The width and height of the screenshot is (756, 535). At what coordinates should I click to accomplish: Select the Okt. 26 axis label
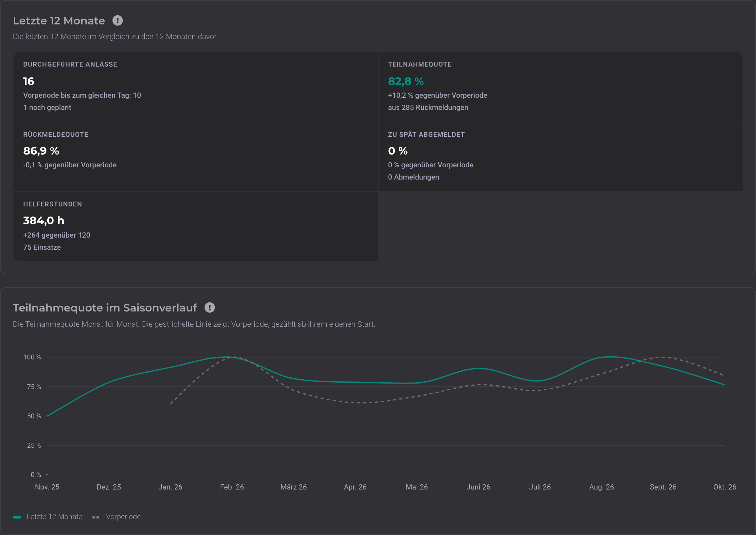pos(724,487)
